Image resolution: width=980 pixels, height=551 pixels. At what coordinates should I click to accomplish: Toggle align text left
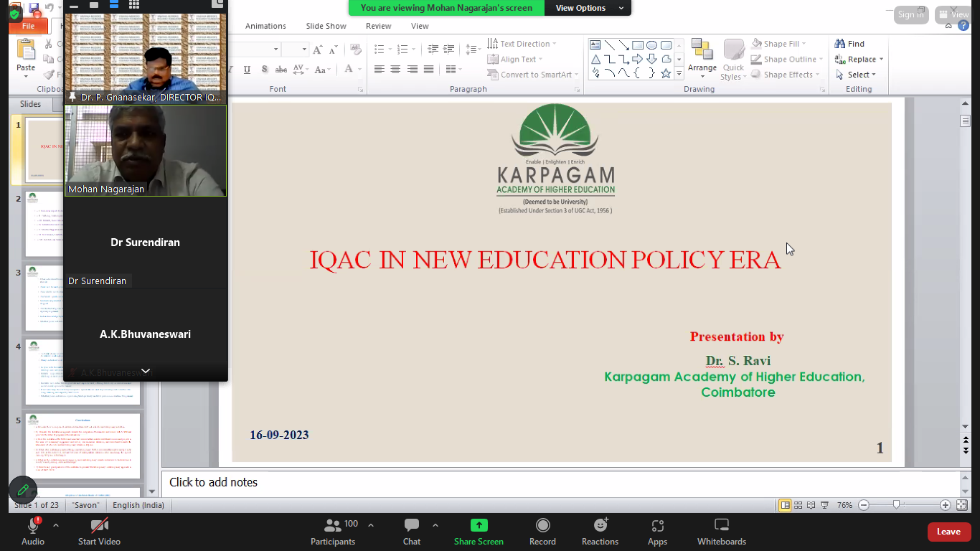tap(380, 70)
